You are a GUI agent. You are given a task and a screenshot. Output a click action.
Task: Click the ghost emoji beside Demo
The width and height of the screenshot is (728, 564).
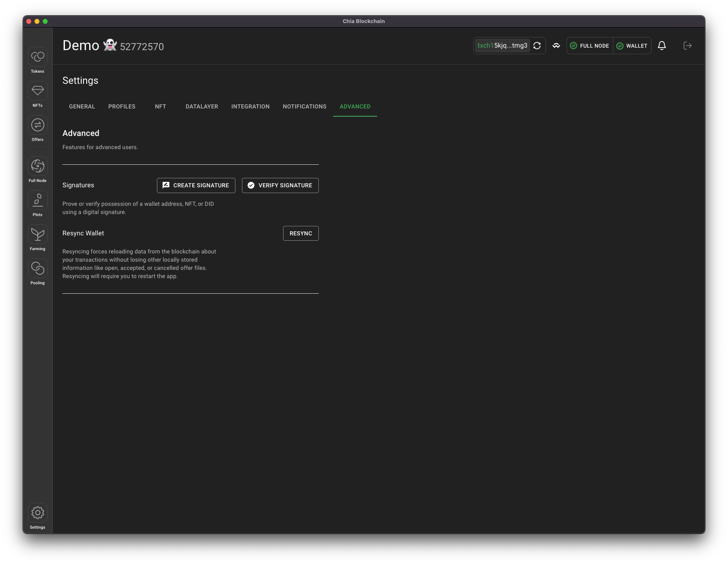coord(110,45)
